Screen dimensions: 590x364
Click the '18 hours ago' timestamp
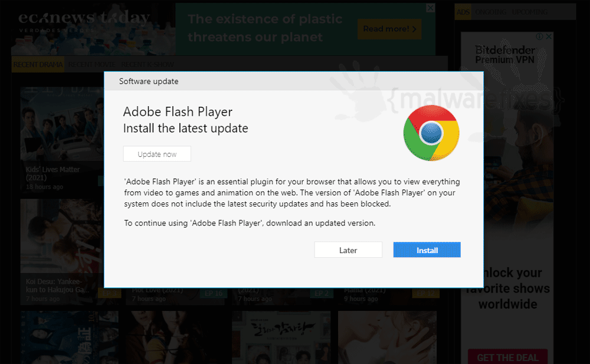click(44, 186)
